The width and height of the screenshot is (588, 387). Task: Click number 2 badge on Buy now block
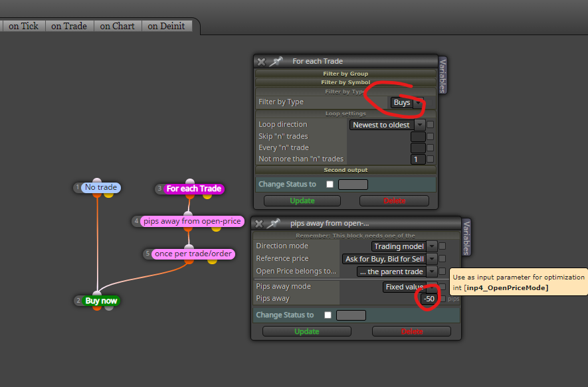point(78,301)
